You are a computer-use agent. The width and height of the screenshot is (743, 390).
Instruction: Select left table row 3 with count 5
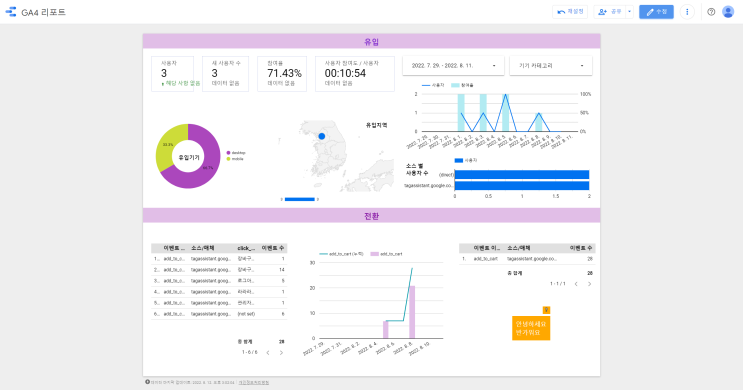click(x=219, y=281)
